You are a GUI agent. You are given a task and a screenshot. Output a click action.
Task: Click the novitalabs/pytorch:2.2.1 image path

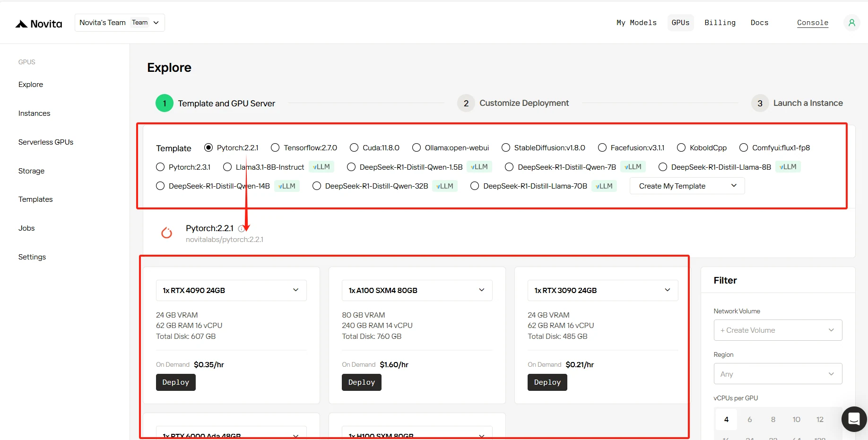point(225,240)
